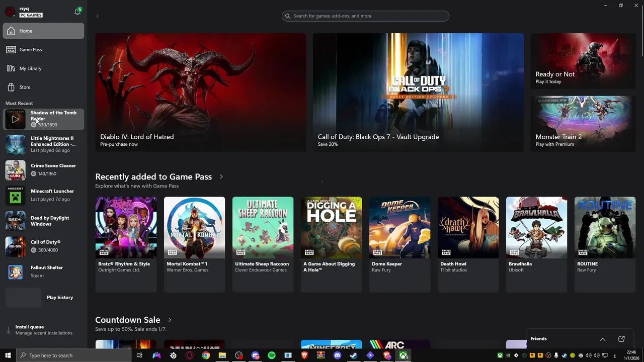Open ROUTINE game card
Image resolution: width=644 pixels, height=362 pixels.
(x=605, y=244)
